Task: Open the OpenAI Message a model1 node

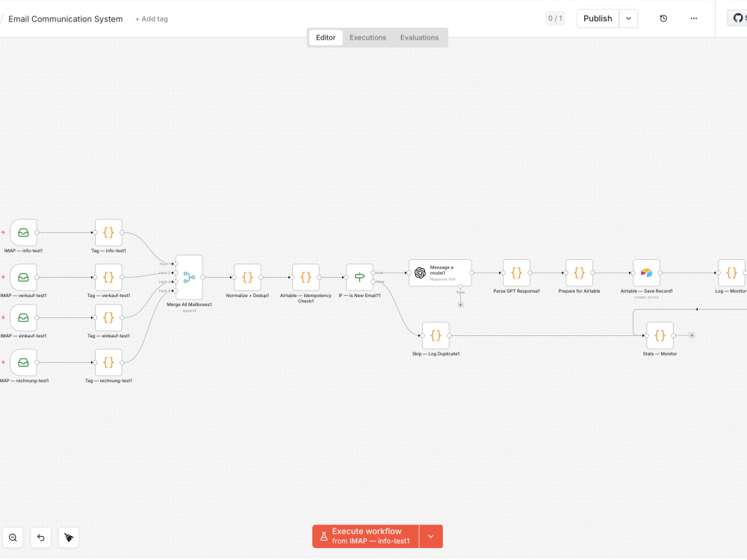Action: (440, 273)
